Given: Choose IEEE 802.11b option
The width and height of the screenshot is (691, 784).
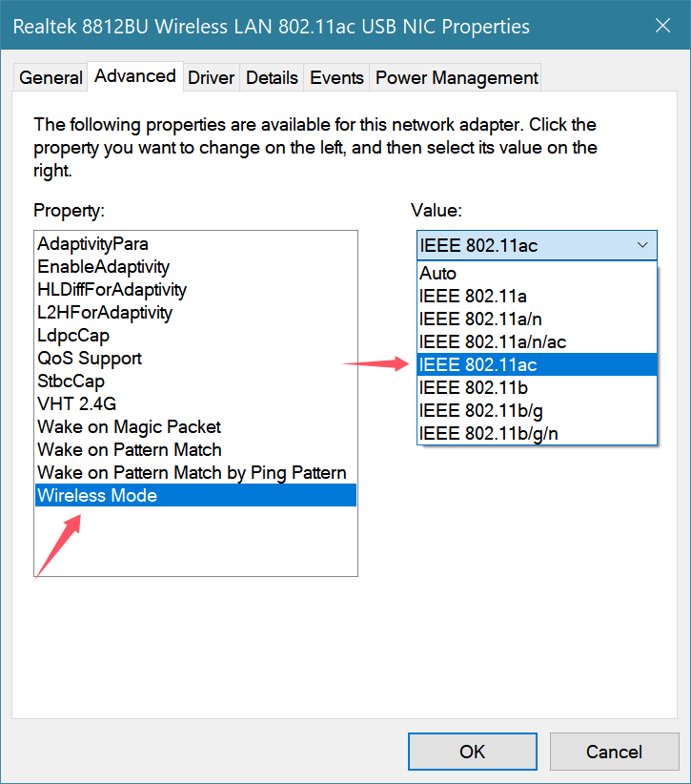Looking at the screenshot, I should coord(537,387).
